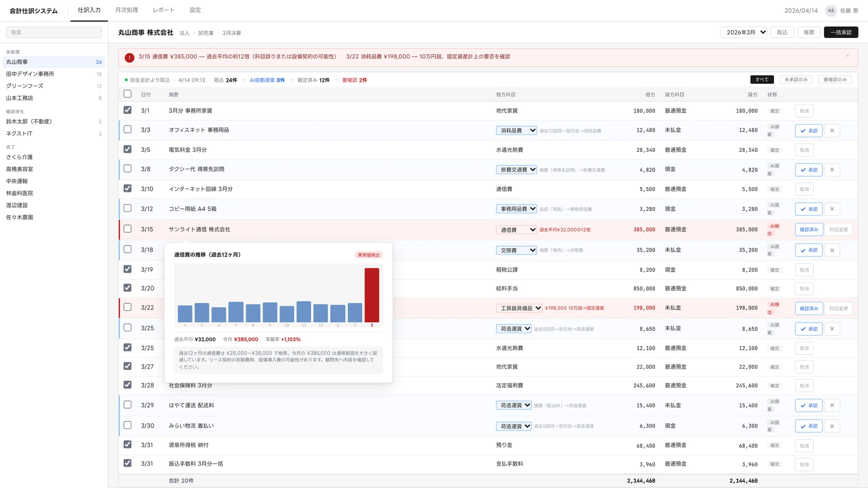Reject the 3/12 コピー用紙 row with X

pos(832,209)
